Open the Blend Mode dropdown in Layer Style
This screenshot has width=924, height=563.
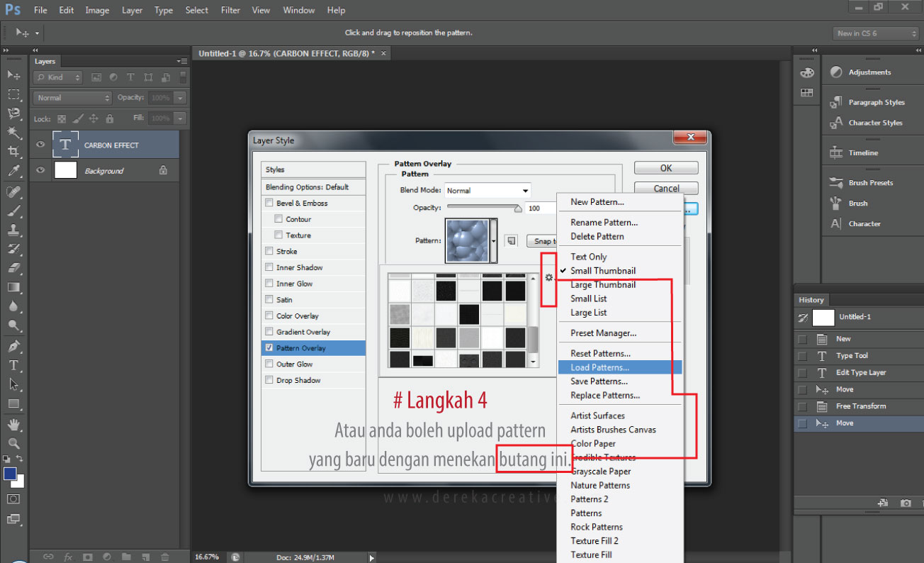488,190
